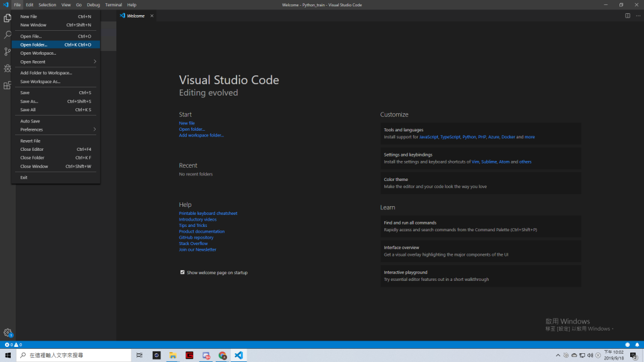Choose Open File... from File menu
This screenshot has height=362, width=644.
[55, 36]
